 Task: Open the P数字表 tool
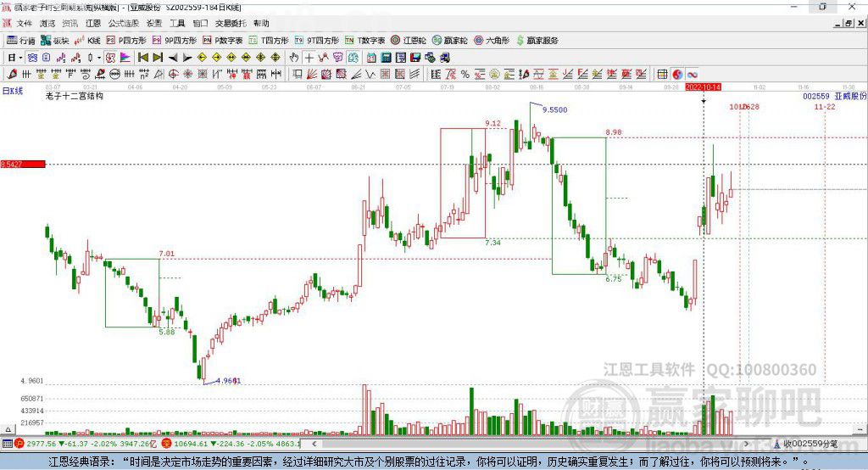(223, 41)
